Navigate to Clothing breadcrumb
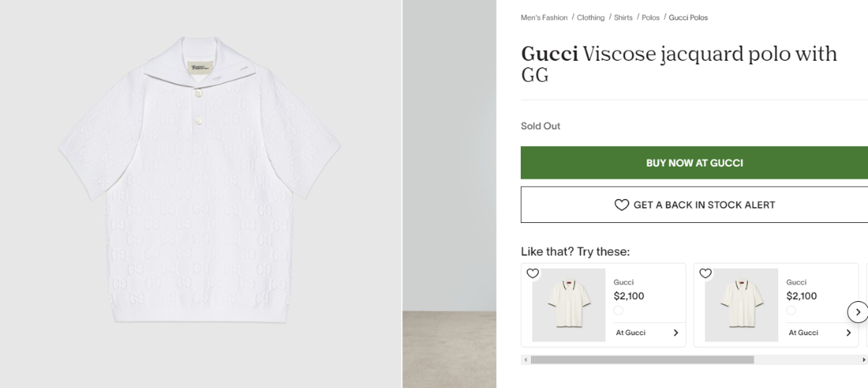The image size is (868, 388). click(x=590, y=17)
